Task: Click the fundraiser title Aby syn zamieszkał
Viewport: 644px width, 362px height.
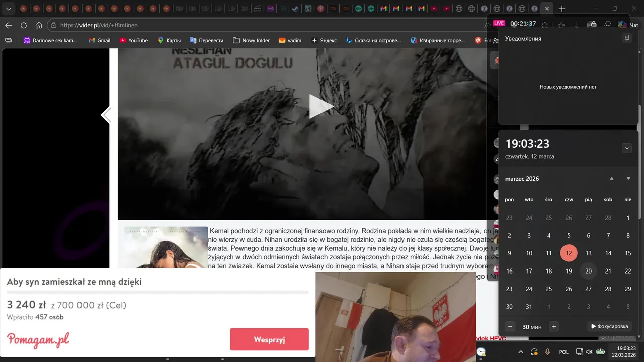Action: point(74,282)
